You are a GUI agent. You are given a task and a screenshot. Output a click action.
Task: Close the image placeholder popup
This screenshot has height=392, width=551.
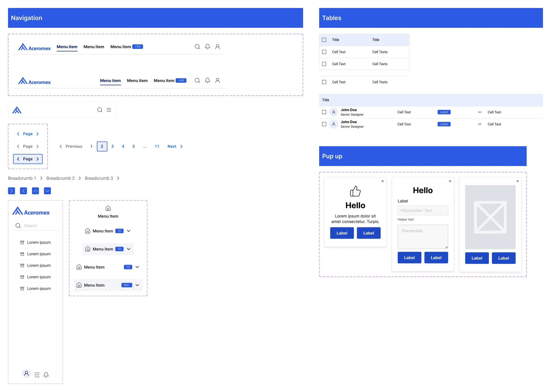[517, 181]
